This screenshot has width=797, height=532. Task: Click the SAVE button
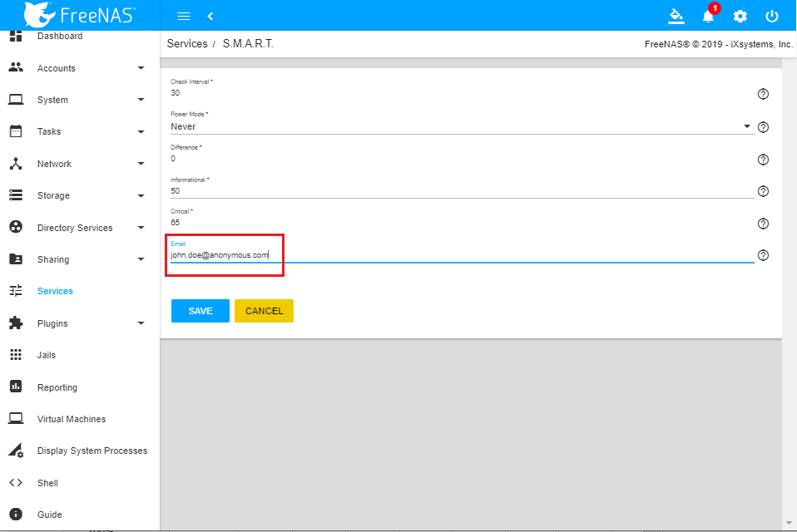click(x=200, y=311)
